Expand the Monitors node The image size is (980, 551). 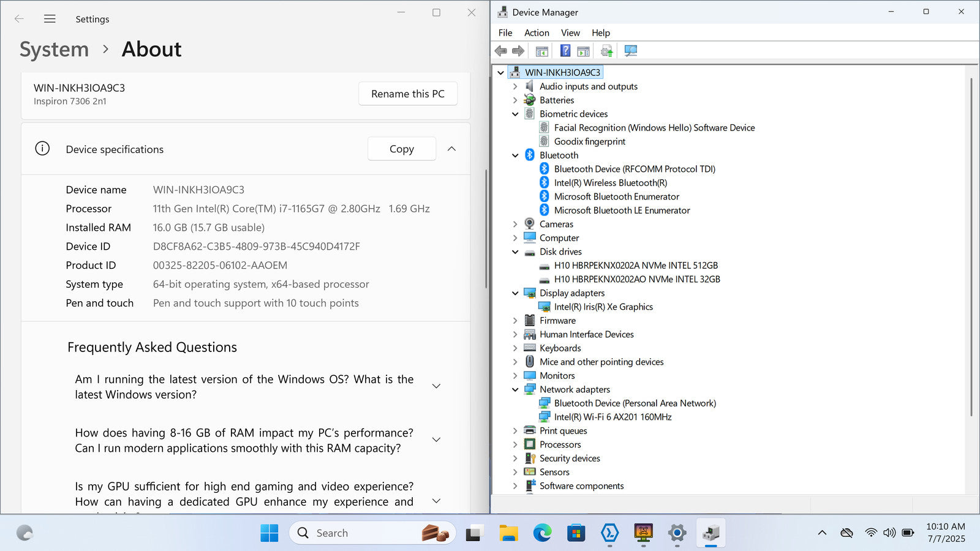click(x=515, y=376)
